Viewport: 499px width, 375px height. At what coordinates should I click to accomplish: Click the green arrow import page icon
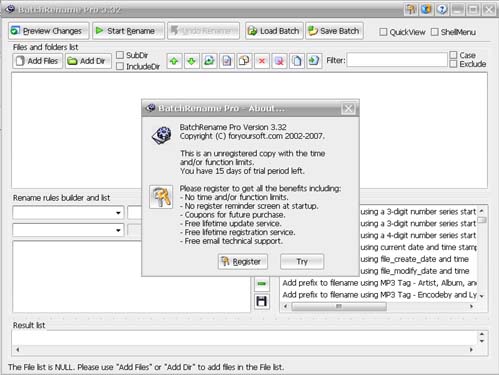pos(314,61)
